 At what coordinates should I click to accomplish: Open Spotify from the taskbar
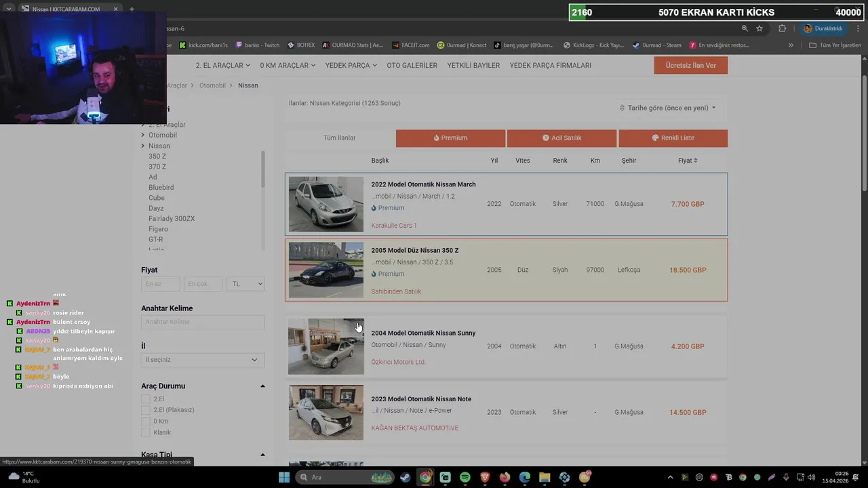tap(465, 477)
